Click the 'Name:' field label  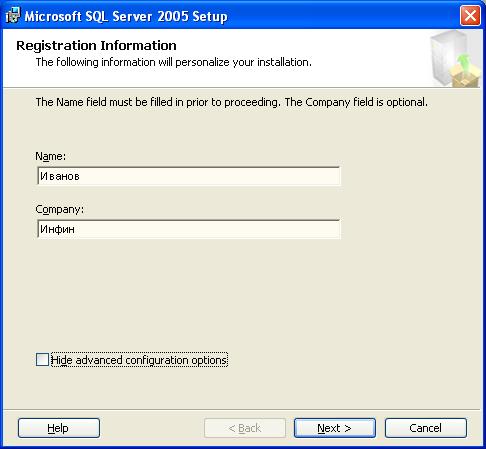click(x=51, y=156)
